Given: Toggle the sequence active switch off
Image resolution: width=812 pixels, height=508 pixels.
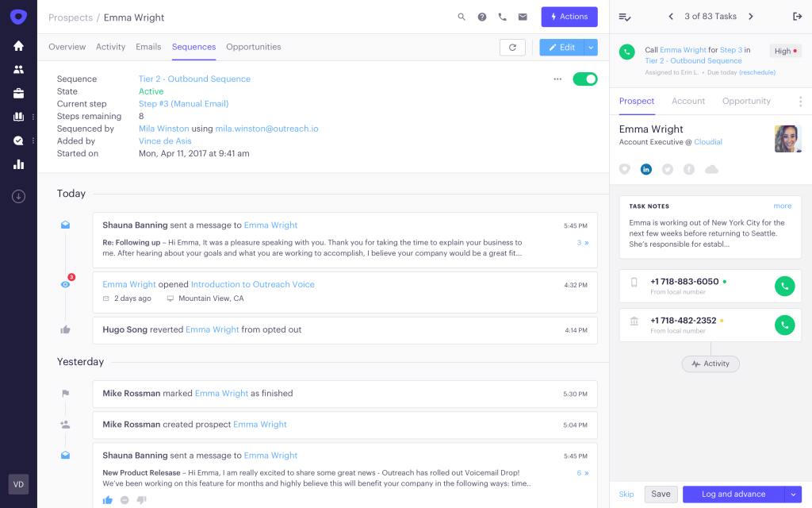Looking at the screenshot, I should pos(585,79).
